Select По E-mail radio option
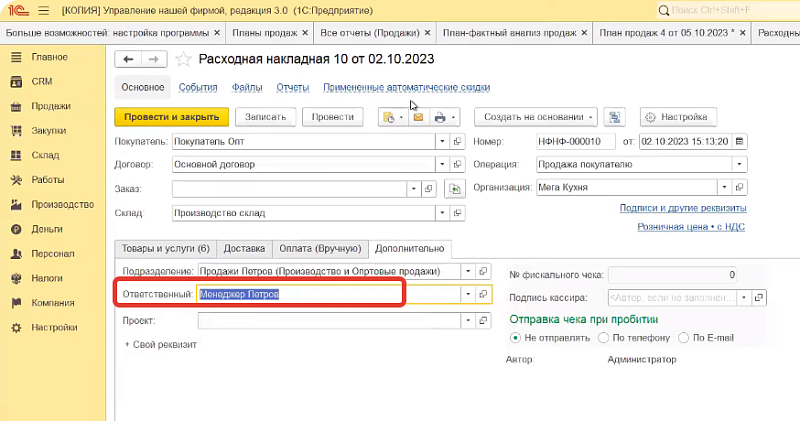Image resolution: width=800 pixels, height=421 pixels. 684,338
